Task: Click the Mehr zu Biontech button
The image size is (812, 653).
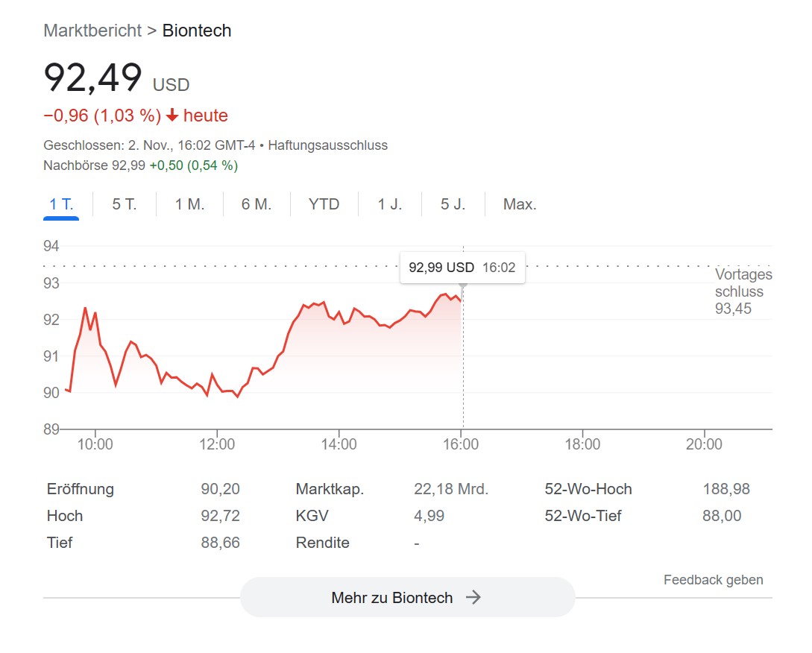Action: [x=408, y=597]
